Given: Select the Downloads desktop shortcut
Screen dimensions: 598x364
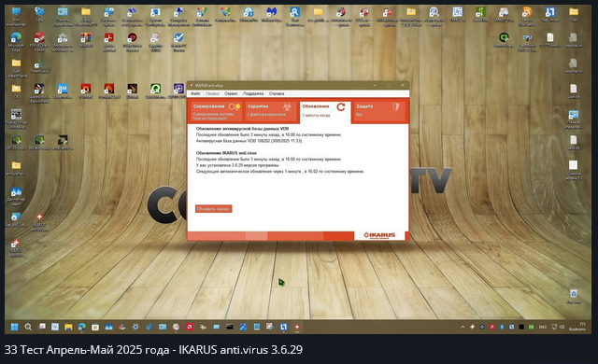Looking at the screenshot, I should tap(39, 66).
